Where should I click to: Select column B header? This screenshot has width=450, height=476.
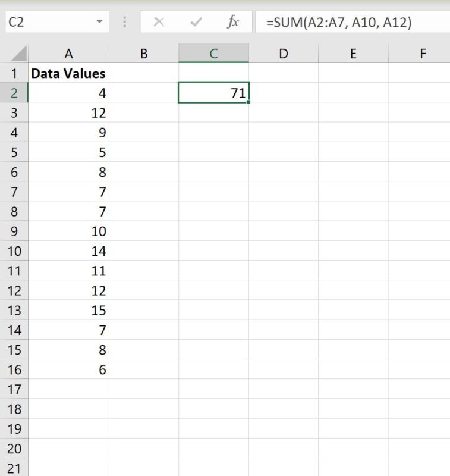[x=144, y=54]
